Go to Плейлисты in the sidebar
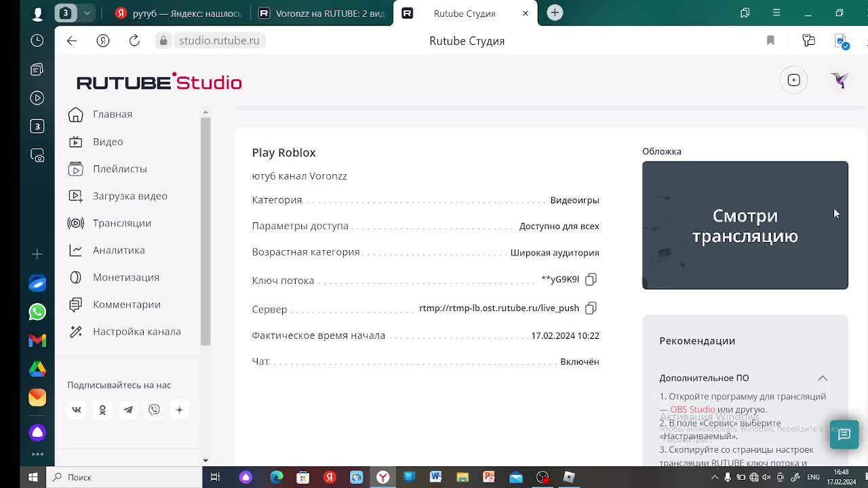The image size is (868, 488). (x=107, y=169)
